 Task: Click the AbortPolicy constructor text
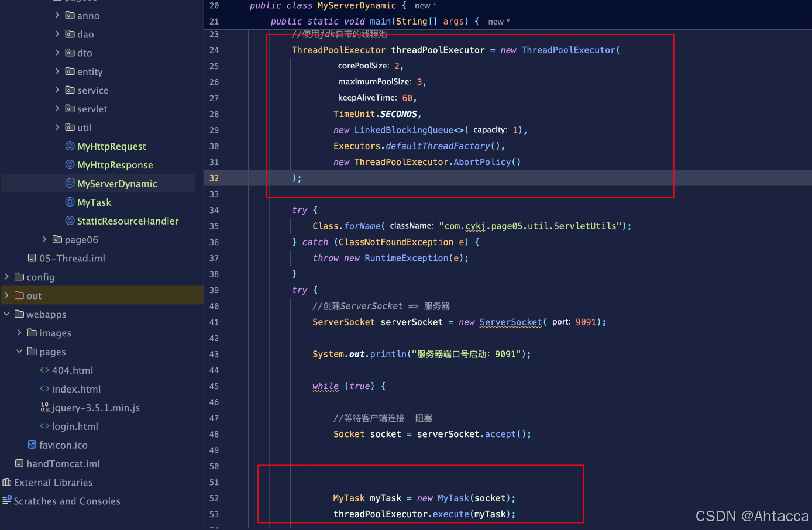(482, 162)
